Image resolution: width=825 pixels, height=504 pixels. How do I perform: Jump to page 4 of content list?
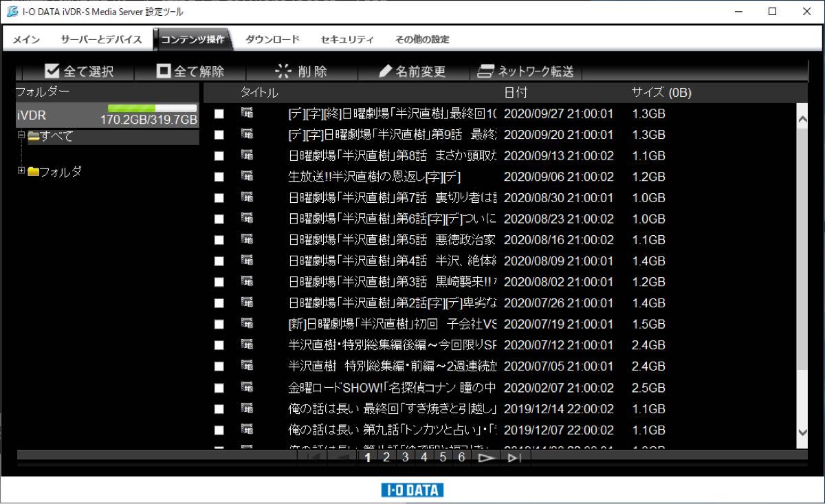(x=424, y=457)
